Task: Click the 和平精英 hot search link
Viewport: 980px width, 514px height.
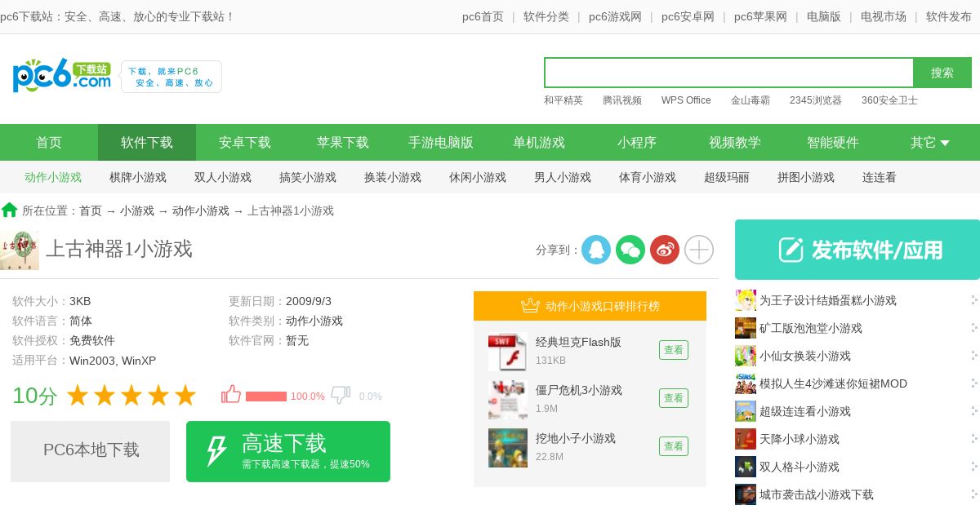Action: pyautogui.click(x=563, y=100)
